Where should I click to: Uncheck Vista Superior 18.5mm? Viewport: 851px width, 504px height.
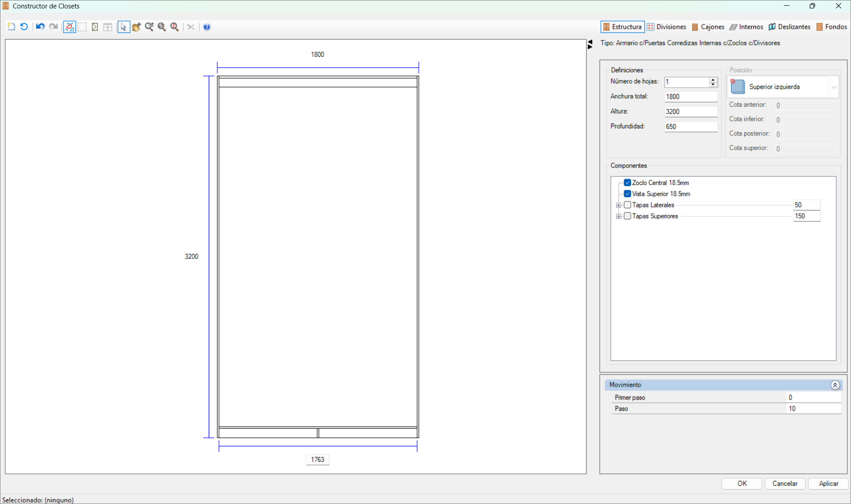pyautogui.click(x=628, y=194)
